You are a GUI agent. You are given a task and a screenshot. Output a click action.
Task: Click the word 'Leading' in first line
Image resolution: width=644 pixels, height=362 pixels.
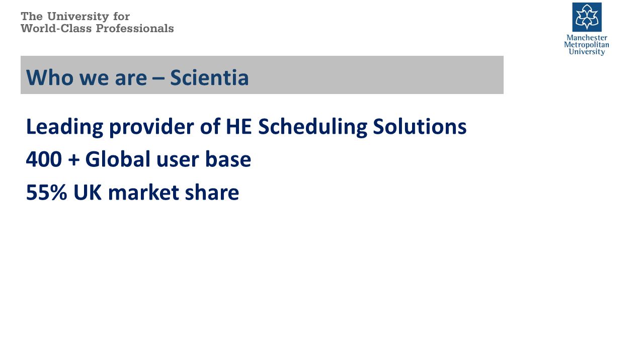pyautogui.click(x=64, y=127)
